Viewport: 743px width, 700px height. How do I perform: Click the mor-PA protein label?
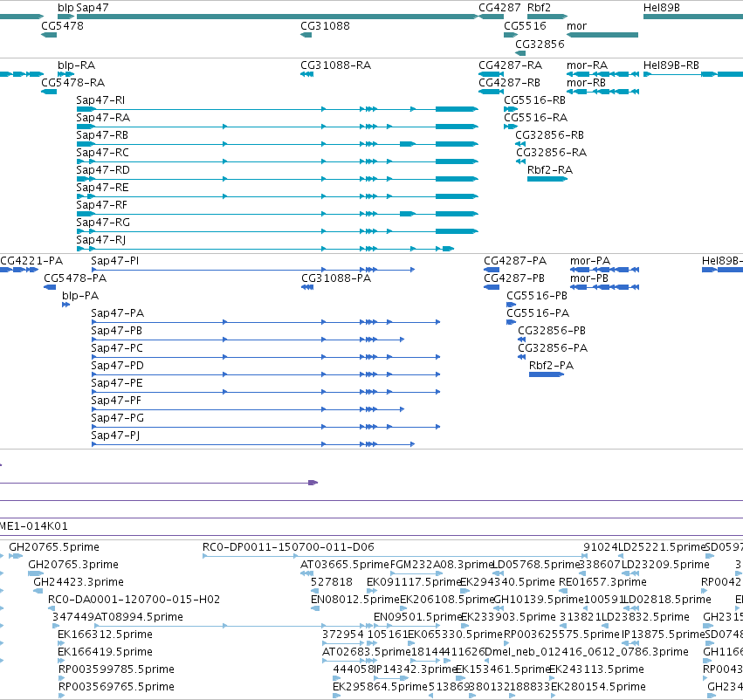(x=590, y=260)
